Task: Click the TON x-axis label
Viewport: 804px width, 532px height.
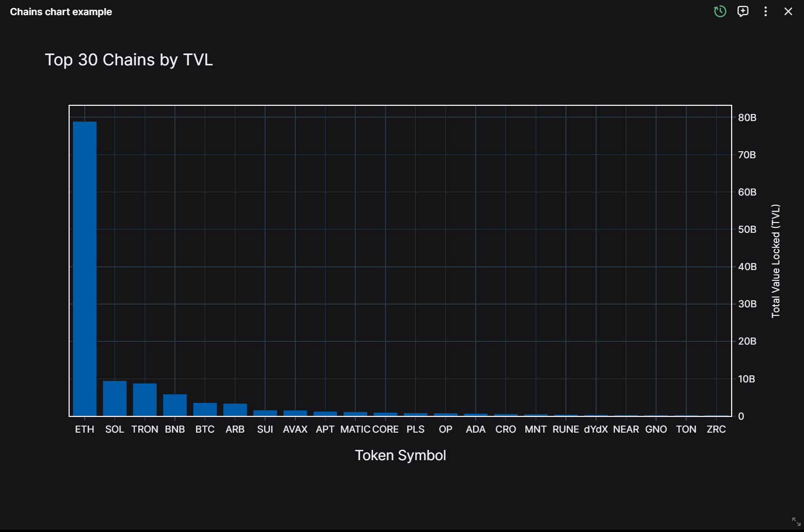Action: (686, 429)
